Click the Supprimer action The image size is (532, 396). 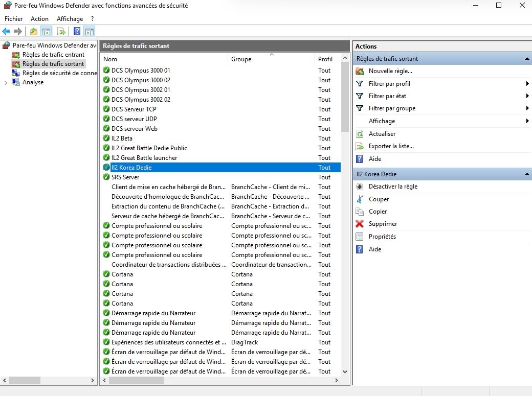coord(383,224)
